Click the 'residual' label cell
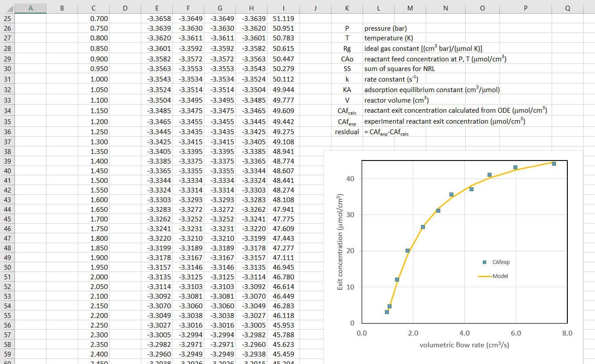 point(347,132)
